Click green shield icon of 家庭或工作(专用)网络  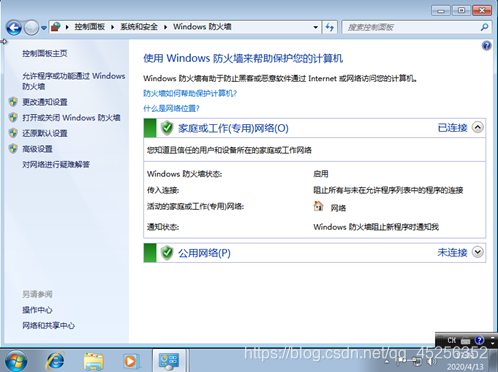(167, 128)
